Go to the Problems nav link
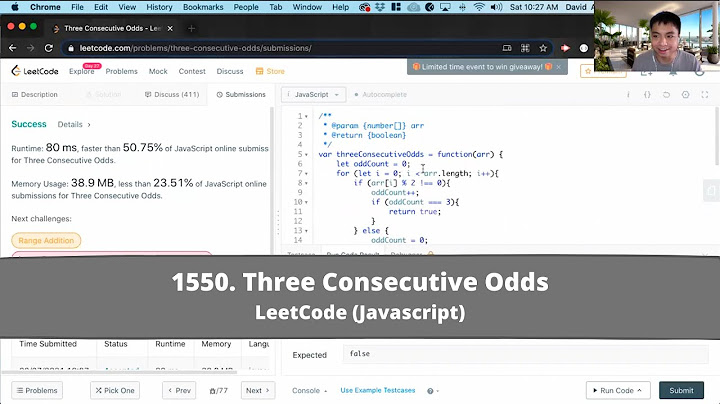 (122, 71)
